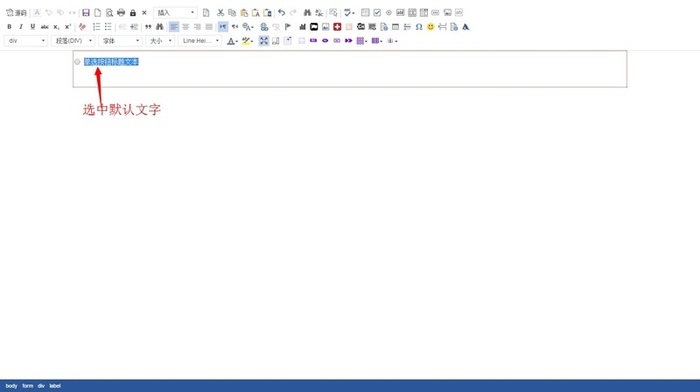Click the Save icon in top toolbar
The image size is (700, 392).
[x=86, y=13]
